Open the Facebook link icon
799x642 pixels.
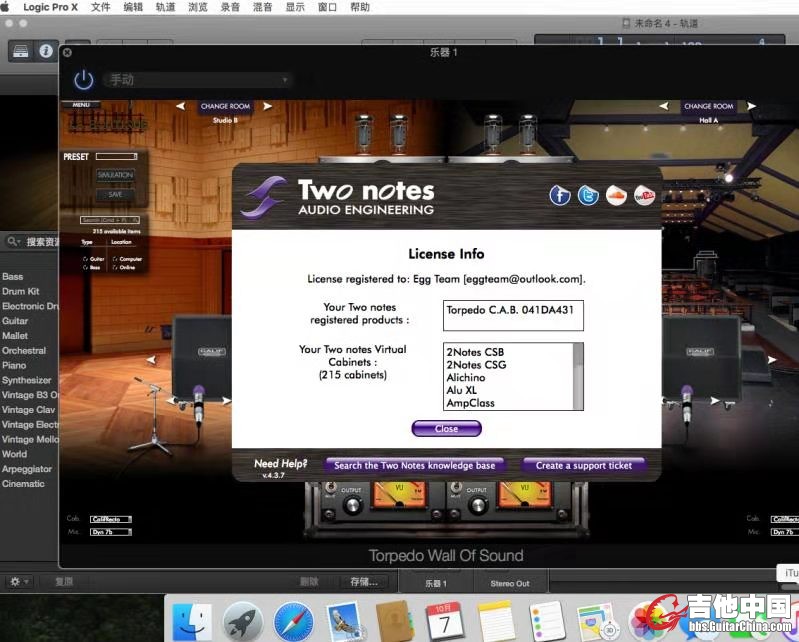(x=560, y=195)
